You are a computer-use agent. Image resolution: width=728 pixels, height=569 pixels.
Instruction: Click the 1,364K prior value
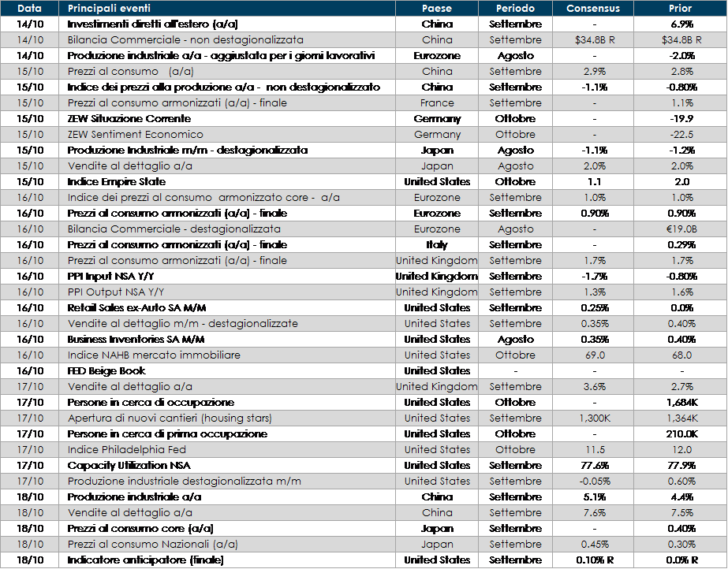pos(680,418)
